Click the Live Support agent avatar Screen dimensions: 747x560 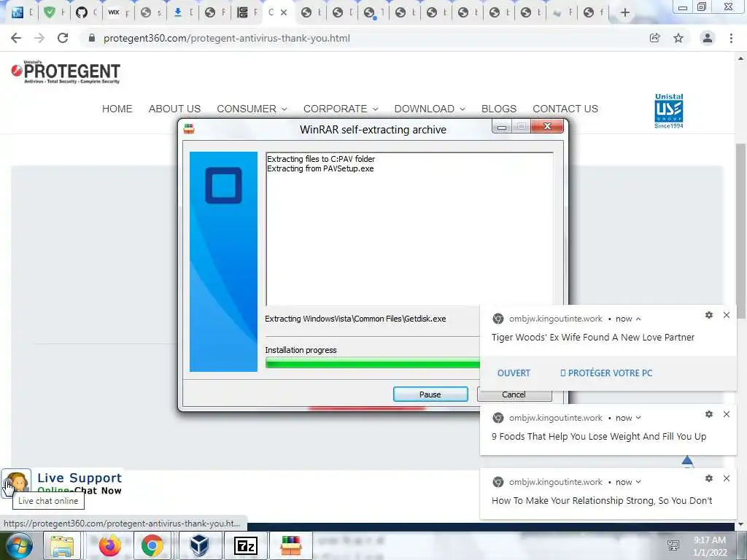[x=16, y=482]
